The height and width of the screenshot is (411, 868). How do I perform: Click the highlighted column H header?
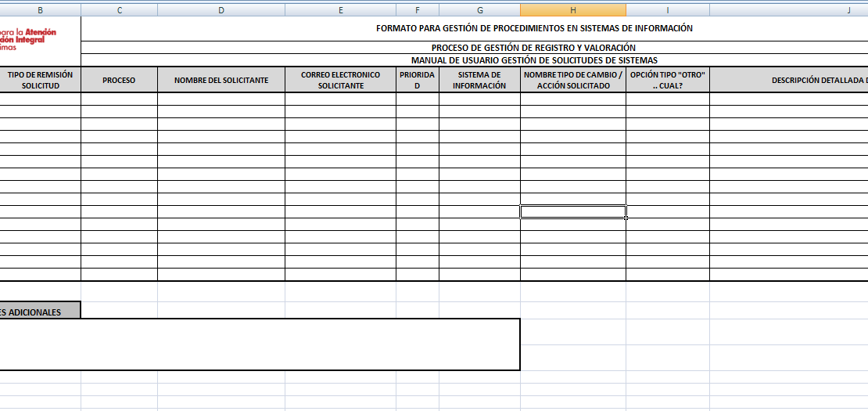point(572,10)
